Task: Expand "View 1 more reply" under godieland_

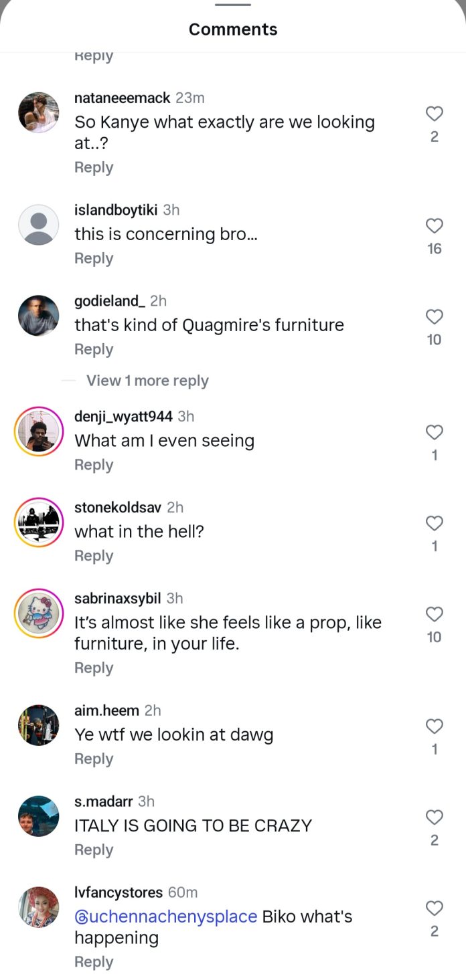Action: [147, 381]
